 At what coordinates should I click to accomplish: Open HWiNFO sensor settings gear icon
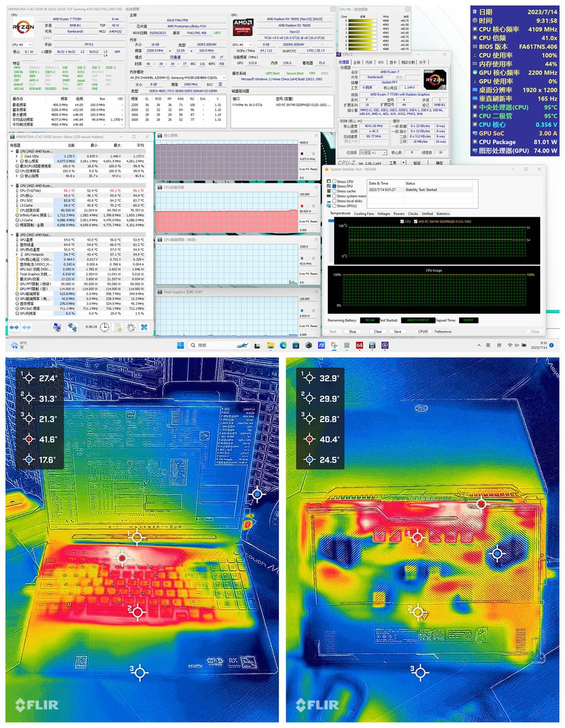[x=131, y=327]
